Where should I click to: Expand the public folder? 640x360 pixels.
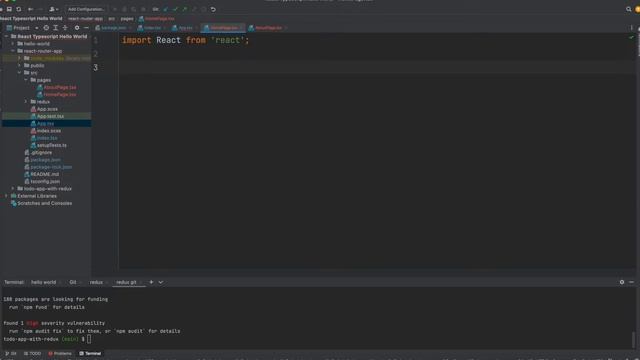point(19,65)
